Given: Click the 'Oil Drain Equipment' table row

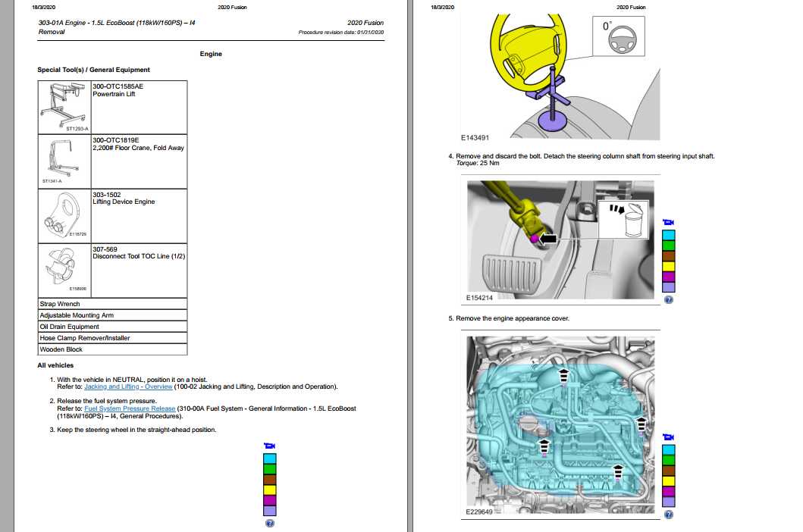Looking at the screenshot, I should pyautogui.click(x=113, y=327).
